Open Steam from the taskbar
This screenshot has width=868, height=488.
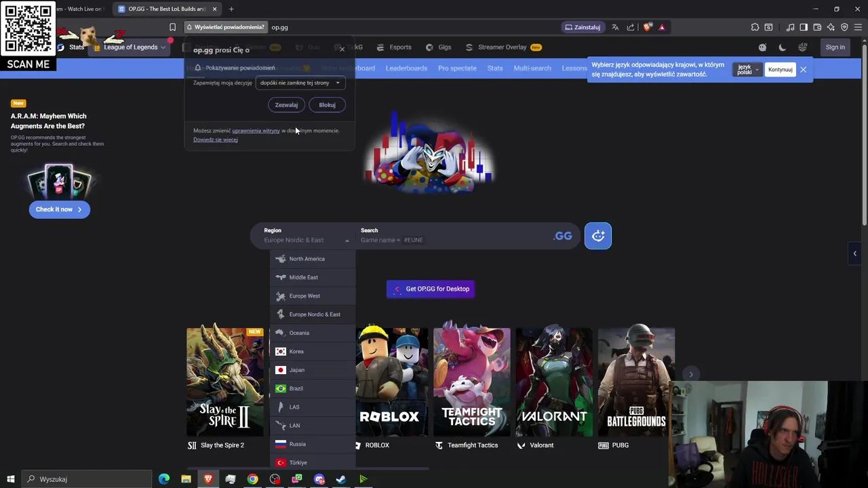coord(341,479)
